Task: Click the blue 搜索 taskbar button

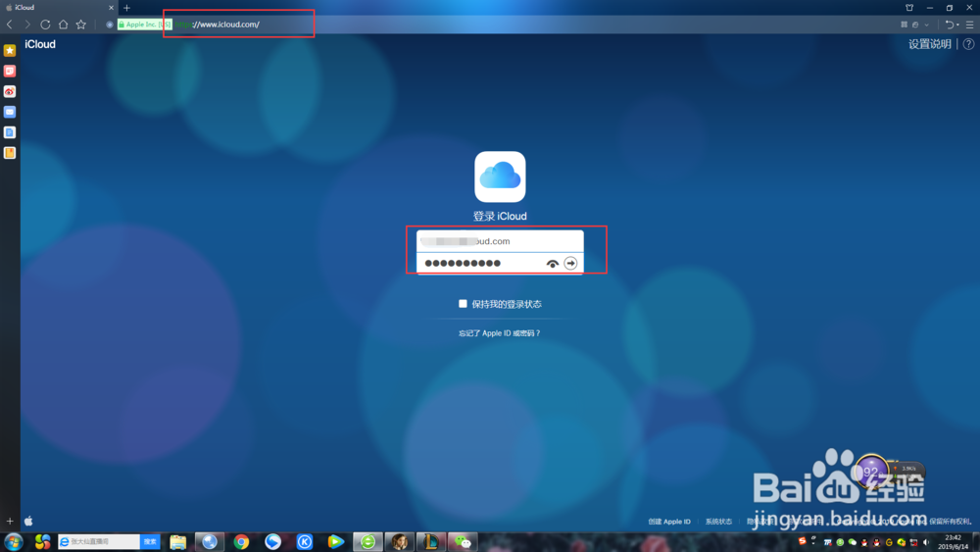Action: tap(150, 541)
